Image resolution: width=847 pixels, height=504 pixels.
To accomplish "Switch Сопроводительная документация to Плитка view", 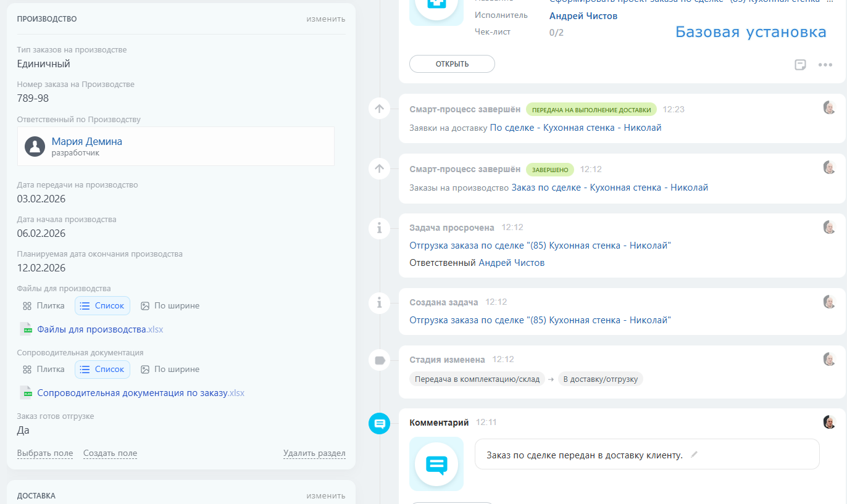I will [x=43, y=369].
